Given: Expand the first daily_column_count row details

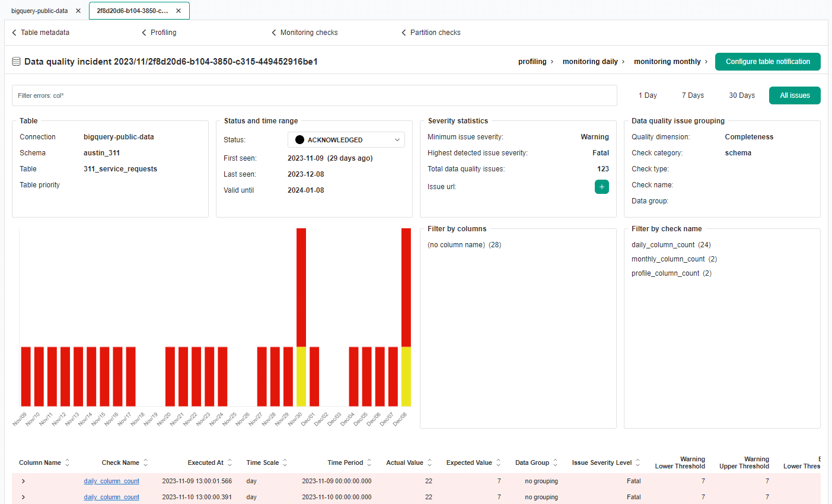Looking at the screenshot, I should [x=23, y=481].
